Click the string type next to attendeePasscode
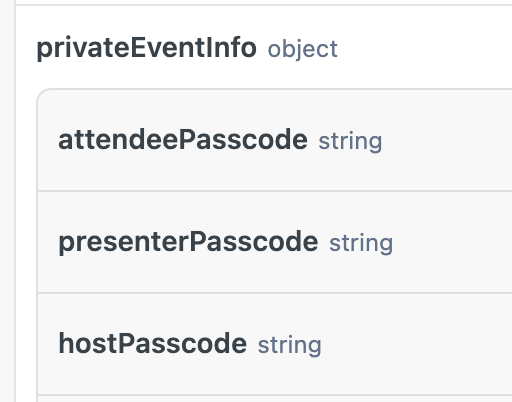The image size is (512, 402). point(350,142)
